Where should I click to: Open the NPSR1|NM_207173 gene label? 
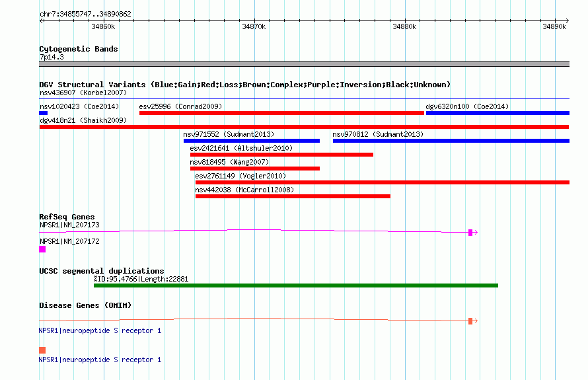click(x=70, y=225)
